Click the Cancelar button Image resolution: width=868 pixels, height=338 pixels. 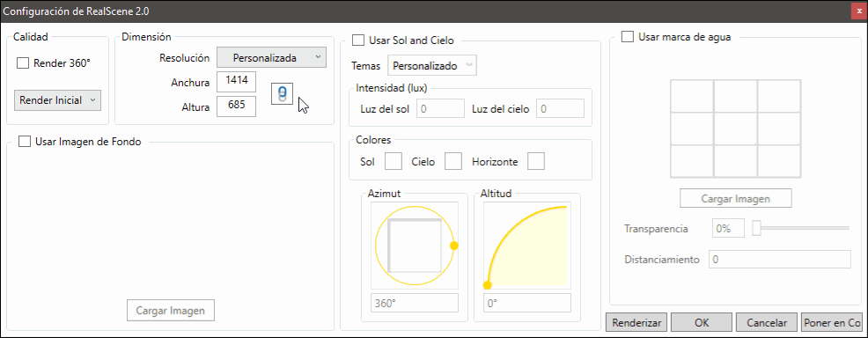pyautogui.click(x=768, y=322)
